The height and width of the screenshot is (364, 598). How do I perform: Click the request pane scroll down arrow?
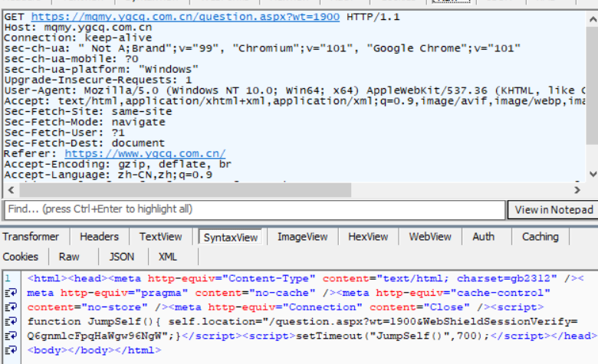pyautogui.click(x=593, y=174)
